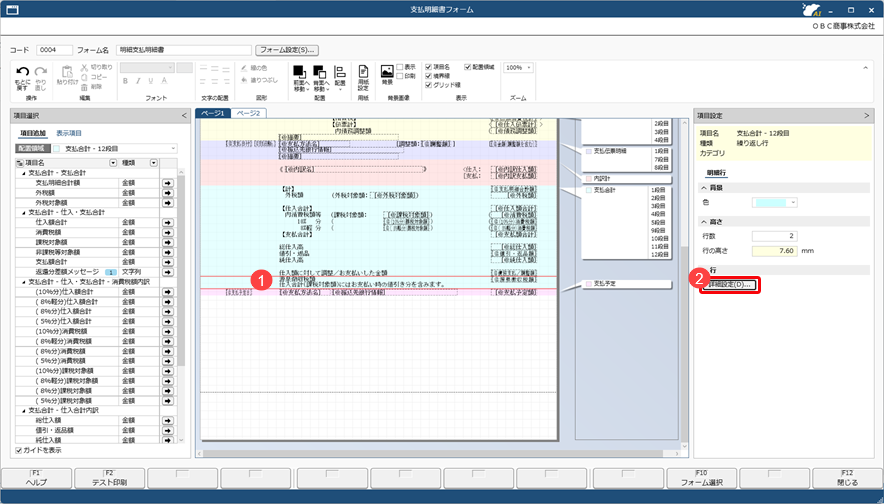Collapse the ribbon using the top-right chevron

[x=865, y=68]
